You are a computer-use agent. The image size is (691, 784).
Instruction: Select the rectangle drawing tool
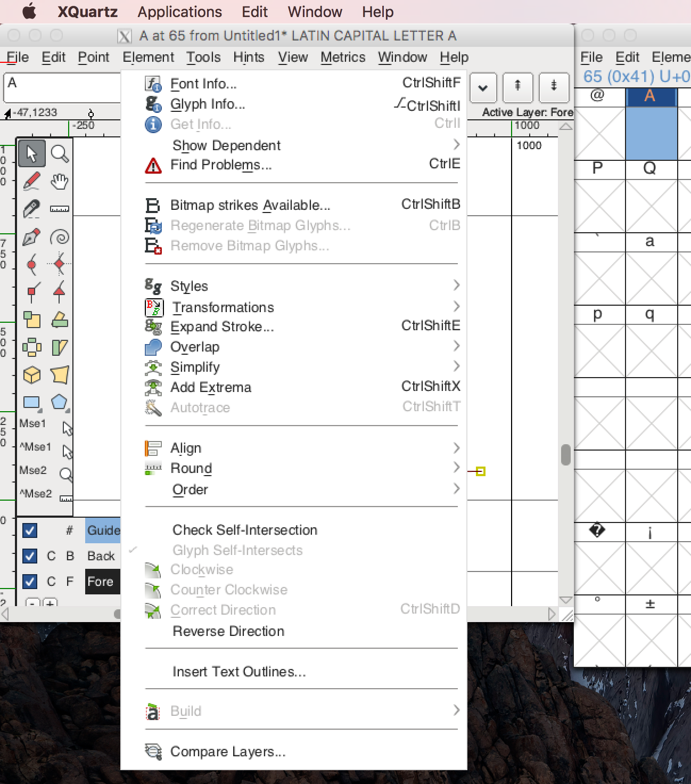click(x=31, y=403)
